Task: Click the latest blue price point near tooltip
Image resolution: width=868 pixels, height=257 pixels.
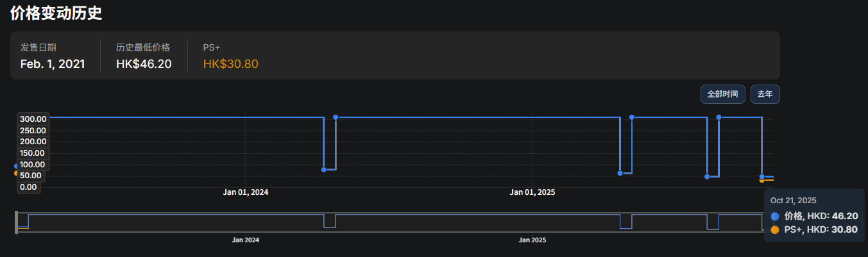Action: (762, 176)
